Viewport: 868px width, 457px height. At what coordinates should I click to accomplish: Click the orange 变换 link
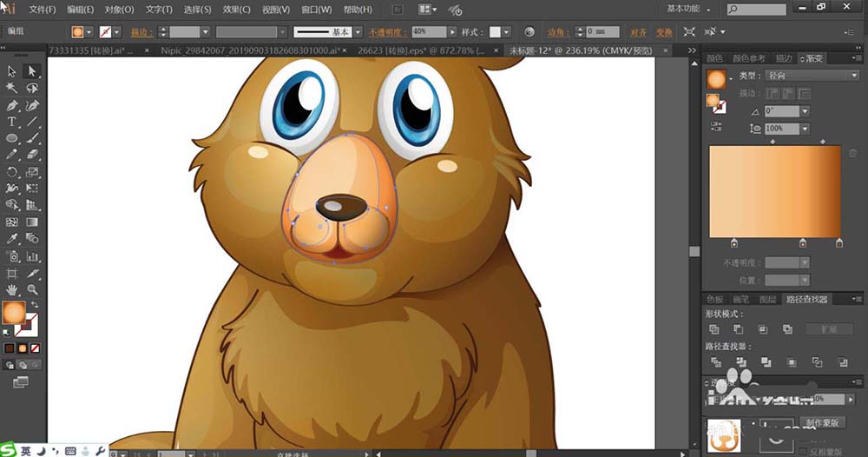(x=664, y=32)
